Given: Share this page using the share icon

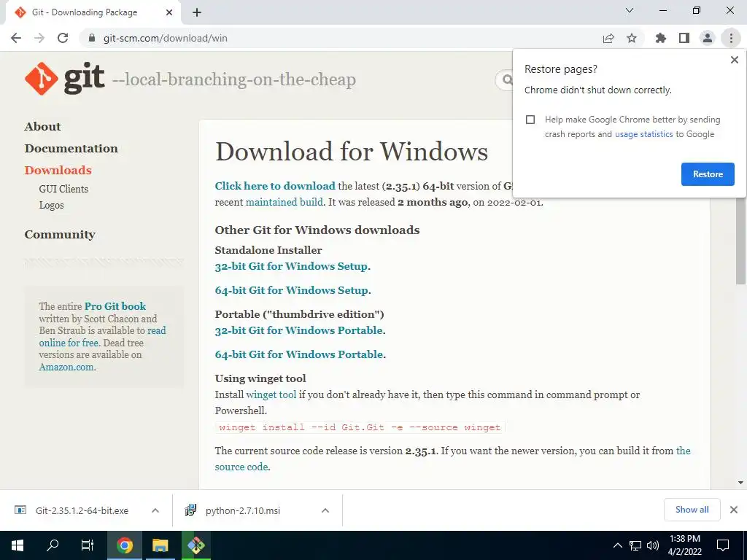Looking at the screenshot, I should pos(608,38).
